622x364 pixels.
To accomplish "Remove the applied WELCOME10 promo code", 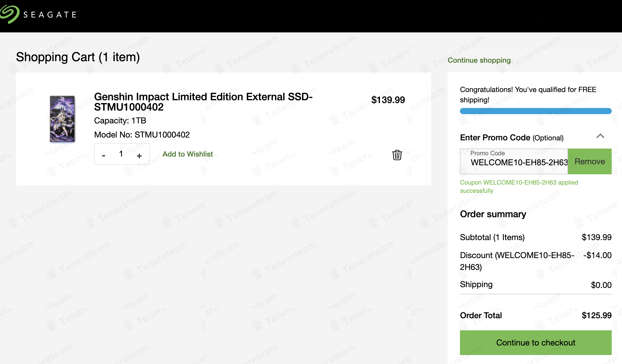I will click(x=590, y=161).
